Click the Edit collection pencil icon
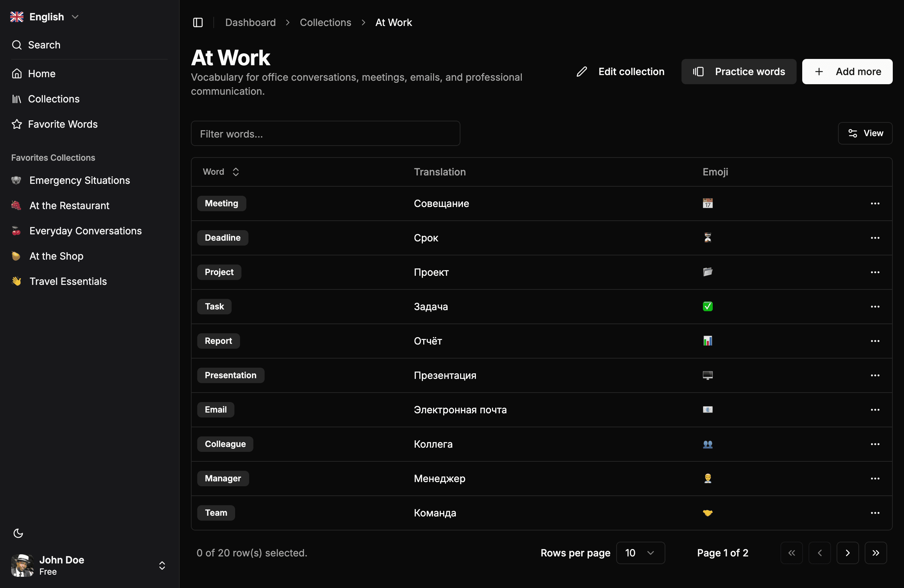 click(581, 72)
